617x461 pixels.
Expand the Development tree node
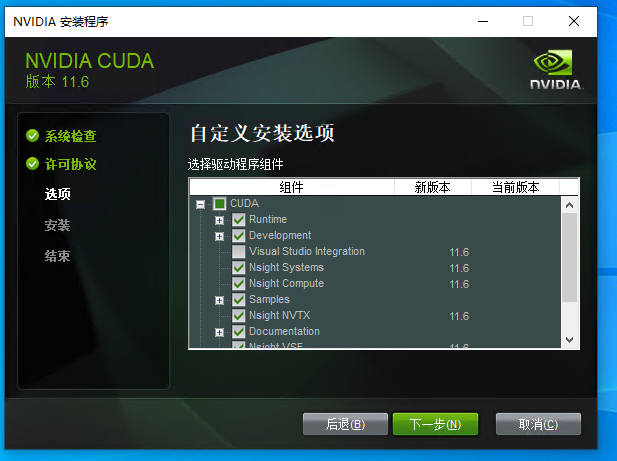pos(220,236)
